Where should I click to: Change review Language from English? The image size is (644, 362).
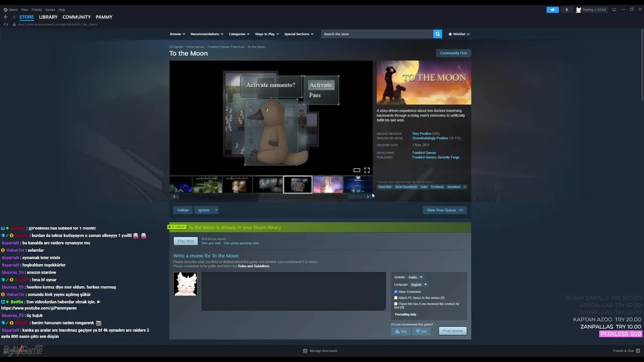419,285
